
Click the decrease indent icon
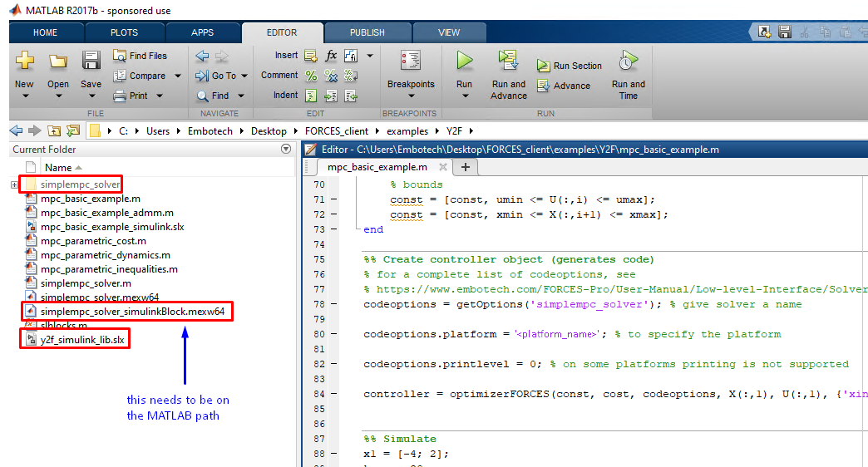point(351,96)
